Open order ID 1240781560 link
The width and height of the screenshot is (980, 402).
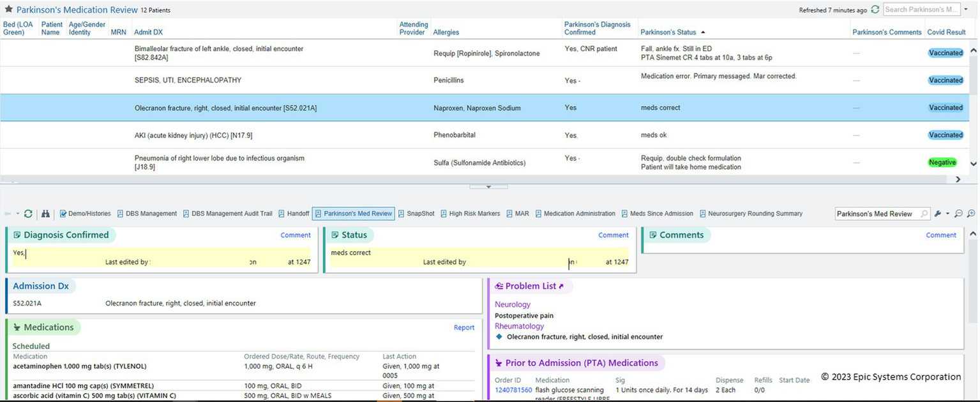513,390
